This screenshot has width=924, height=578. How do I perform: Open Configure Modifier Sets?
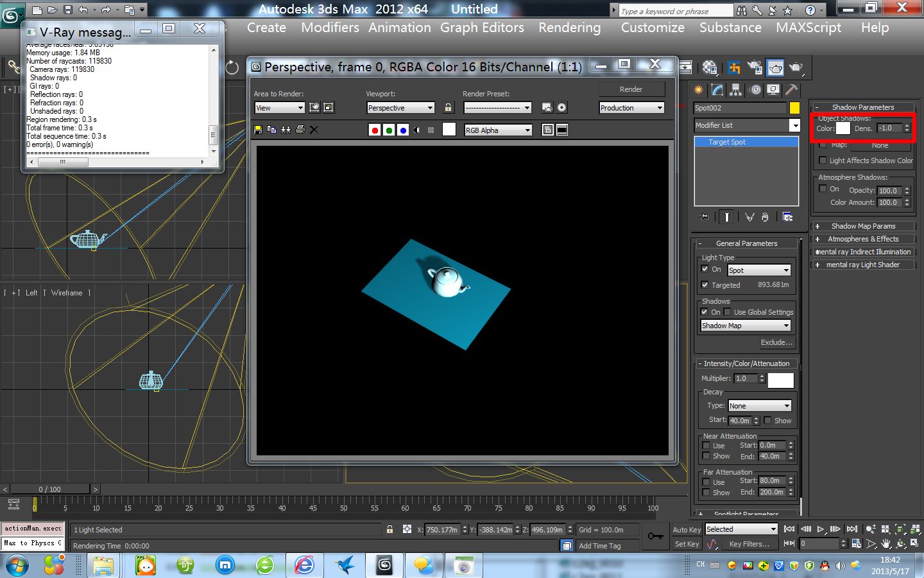(x=789, y=217)
